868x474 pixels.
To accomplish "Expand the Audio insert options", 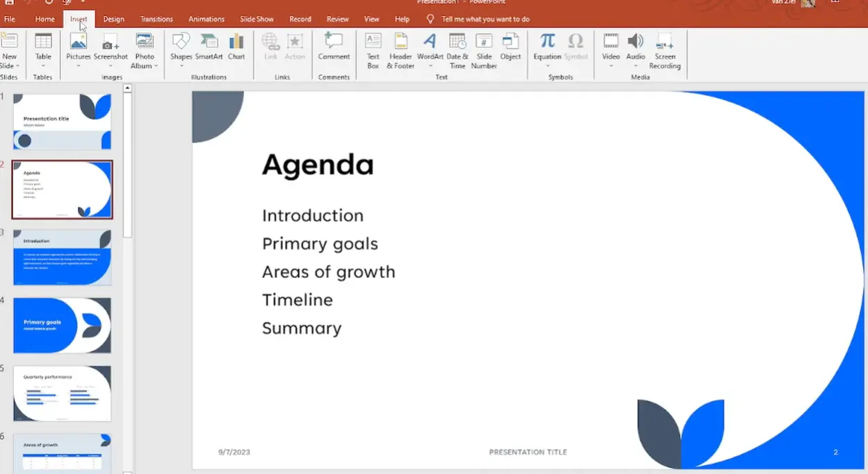I will point(635,66).
